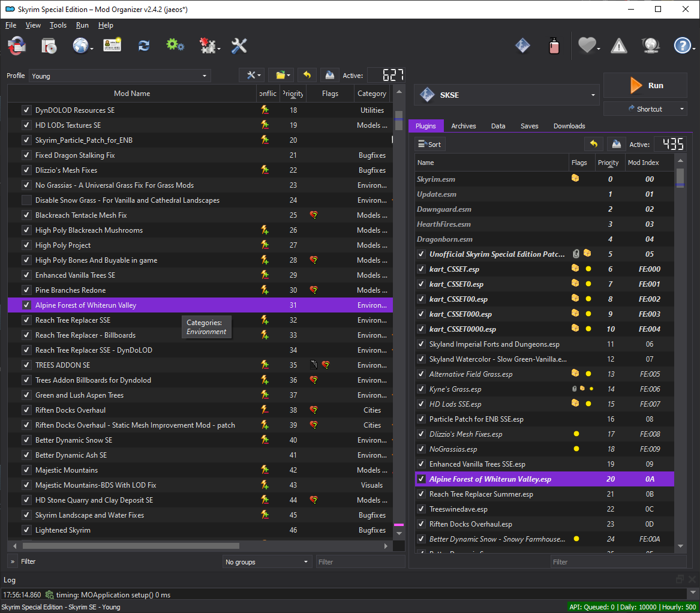The image size is (700, 613).
Task: Sort plugins by Name column header
Action: (x=492, y=163)
